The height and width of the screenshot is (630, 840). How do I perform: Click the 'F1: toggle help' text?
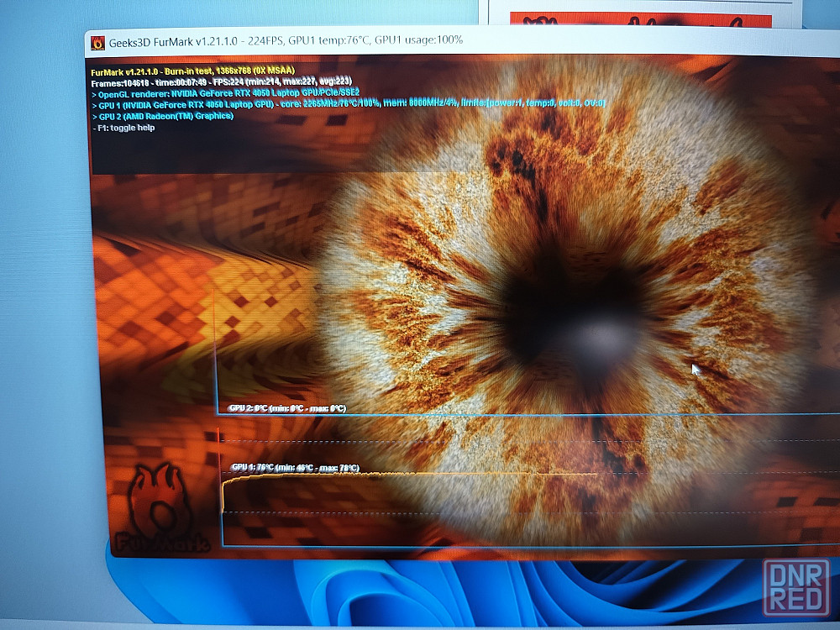[123, 128]
